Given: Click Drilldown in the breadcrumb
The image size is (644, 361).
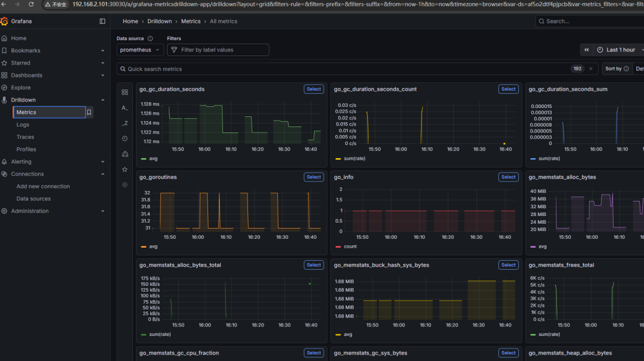Looking at the screenshot, I should (x=159, y=21).
